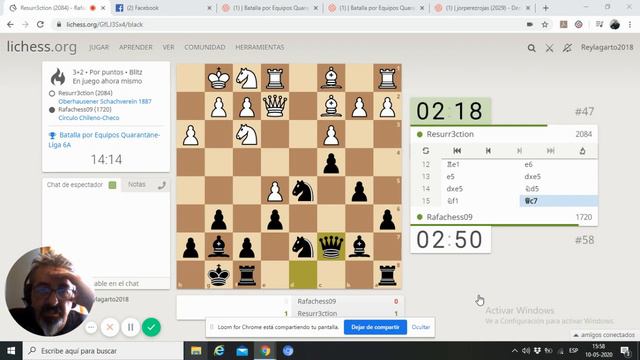Open File Explorer from the taskbar
This screenshot has width=640, height=360.
pos(196,351)
